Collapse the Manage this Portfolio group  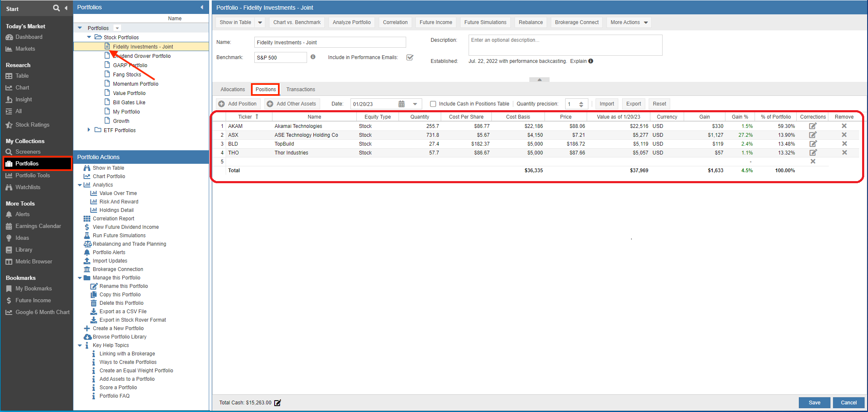(80, 278)
